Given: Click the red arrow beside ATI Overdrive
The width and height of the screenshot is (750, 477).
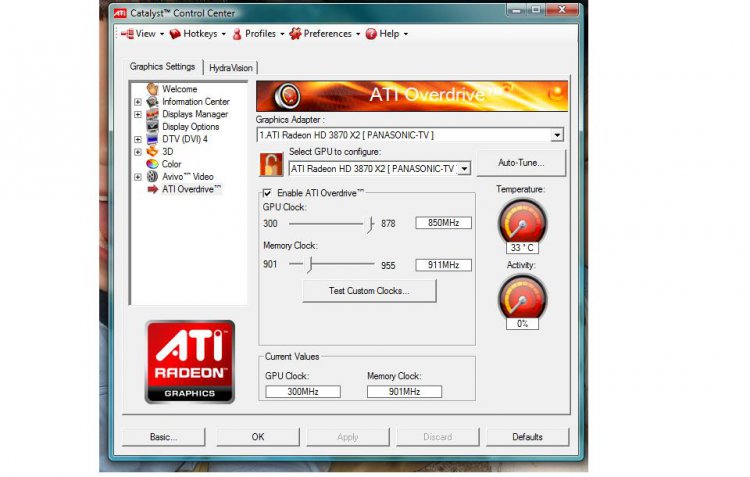Looking at the screenshot, I should 153,189.
